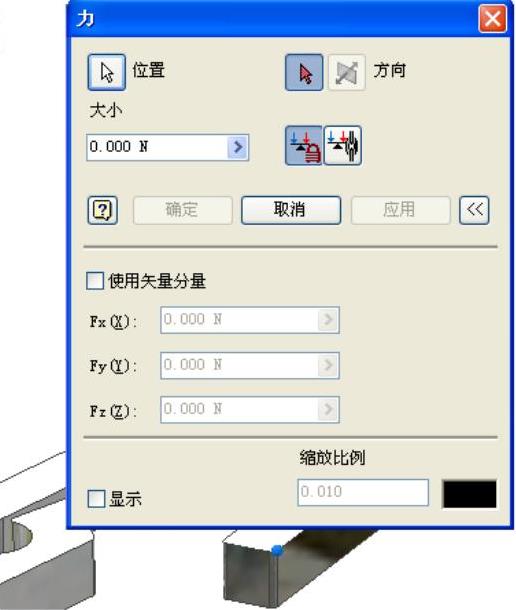Open help with the question mark icon

click(x=102, y=210)
